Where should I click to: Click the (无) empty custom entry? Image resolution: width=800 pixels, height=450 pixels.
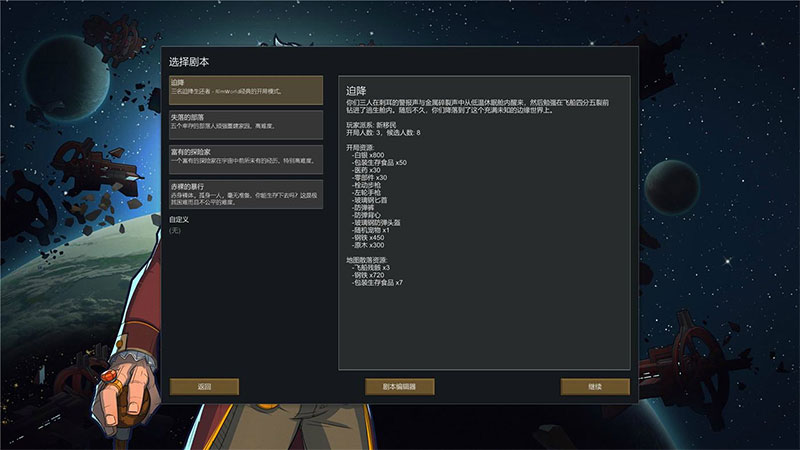pos(175,231)
